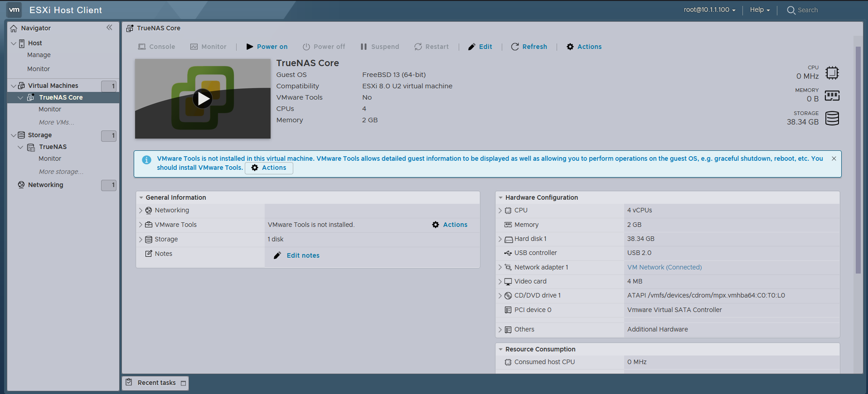This screenshot has height=394, width=868.
Task: Click the pencil icon next to Edit notes
Action: (277, 255)
